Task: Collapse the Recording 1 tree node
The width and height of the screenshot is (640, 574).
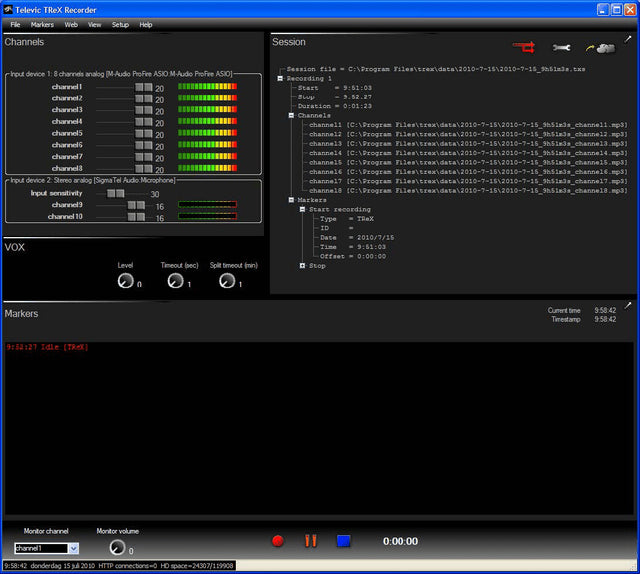Action: pos(281,77)
